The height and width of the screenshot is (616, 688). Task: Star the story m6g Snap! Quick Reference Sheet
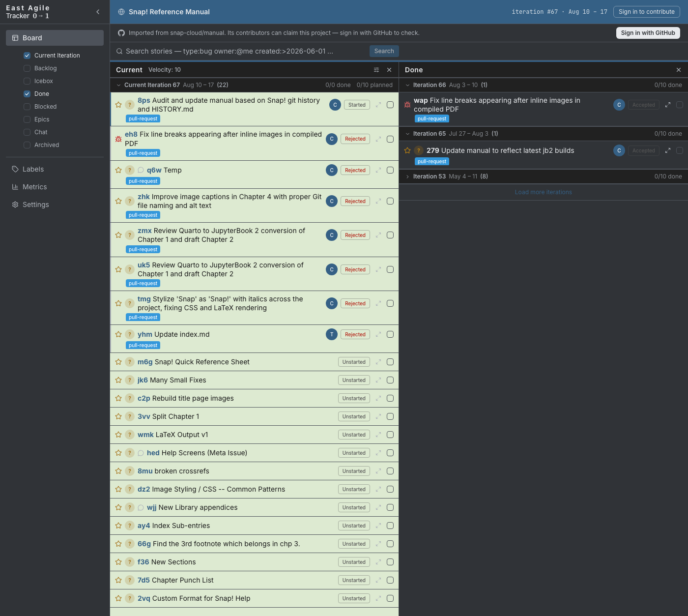pos(118,362)
